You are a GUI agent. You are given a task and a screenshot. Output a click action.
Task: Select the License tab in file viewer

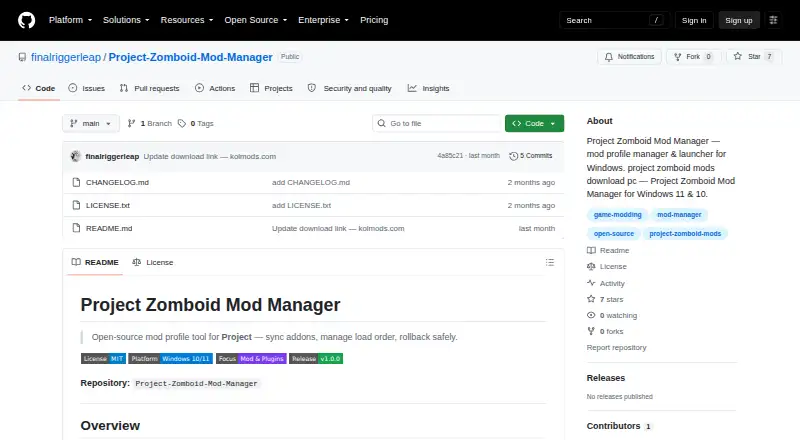click(153, 262)
